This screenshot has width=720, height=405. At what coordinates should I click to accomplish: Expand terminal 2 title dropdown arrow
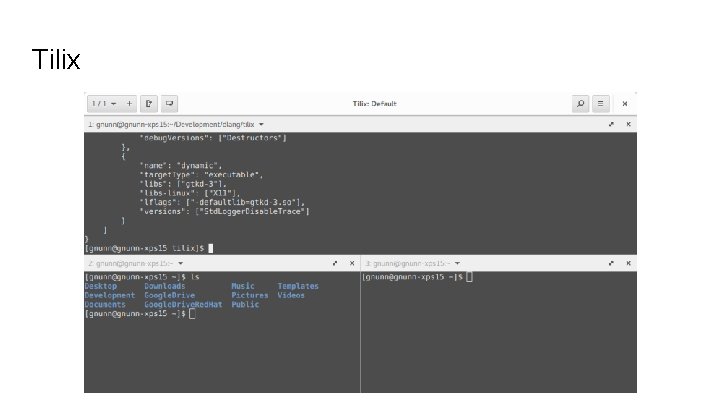180,264
